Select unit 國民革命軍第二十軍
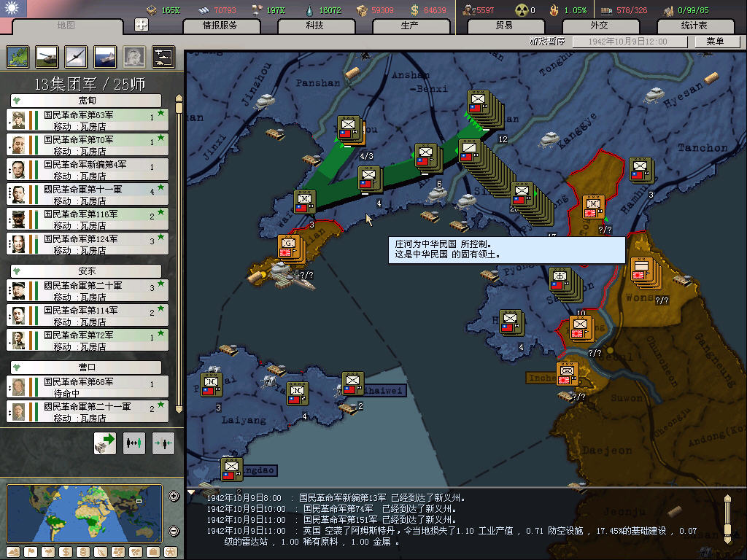The image size is (747, 560). point(88,290)
